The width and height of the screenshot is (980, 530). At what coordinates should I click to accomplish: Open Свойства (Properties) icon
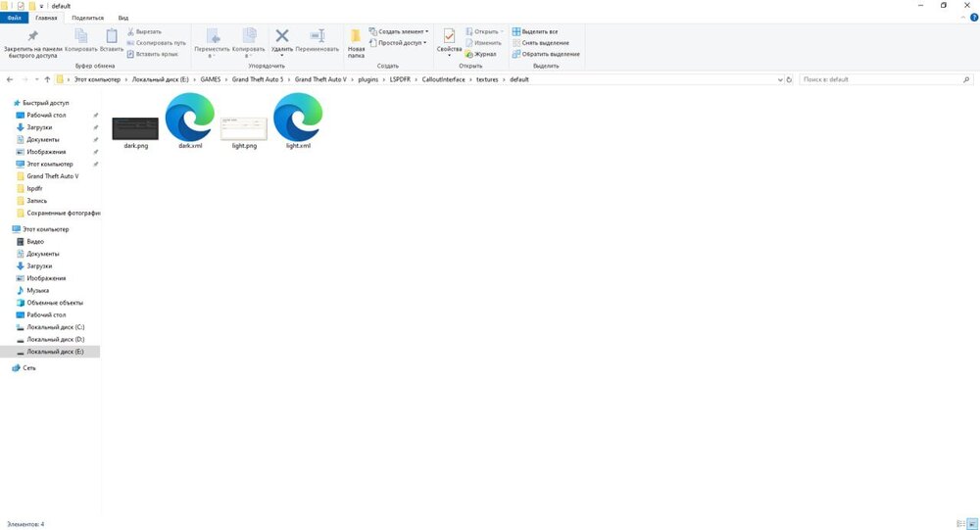(449, 36)
